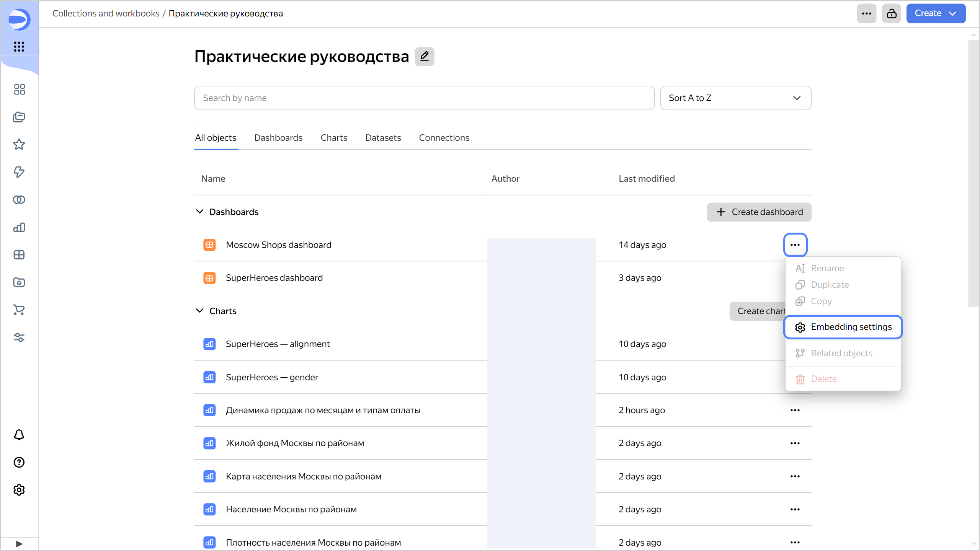The image size is (980, 551).
Task: Click the Create dashboard button
Action: pos(759,212)
